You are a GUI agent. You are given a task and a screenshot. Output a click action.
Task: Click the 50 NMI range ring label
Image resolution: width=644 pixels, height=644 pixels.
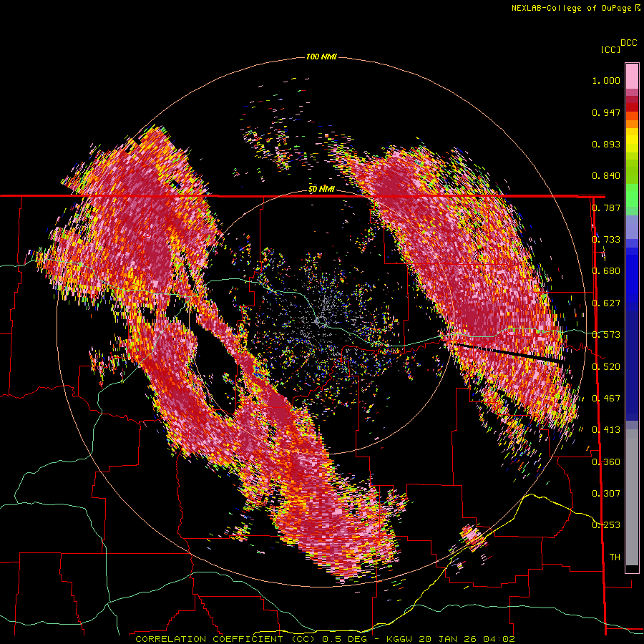pyautogui.click(x=321, y=190)
